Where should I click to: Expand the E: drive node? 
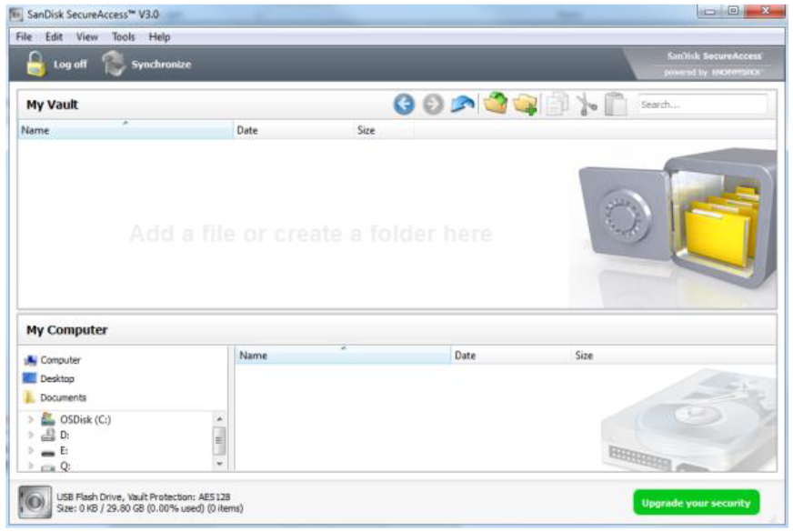coord(31,450)
